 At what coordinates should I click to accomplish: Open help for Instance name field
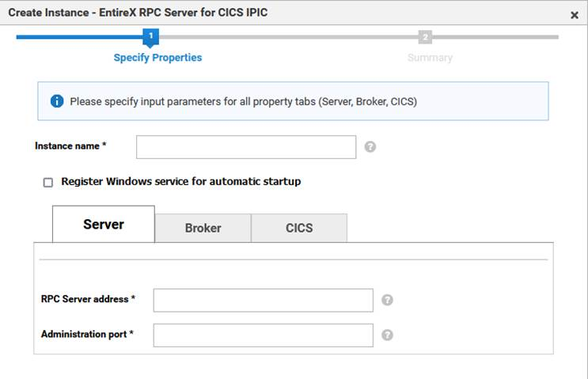370,146
